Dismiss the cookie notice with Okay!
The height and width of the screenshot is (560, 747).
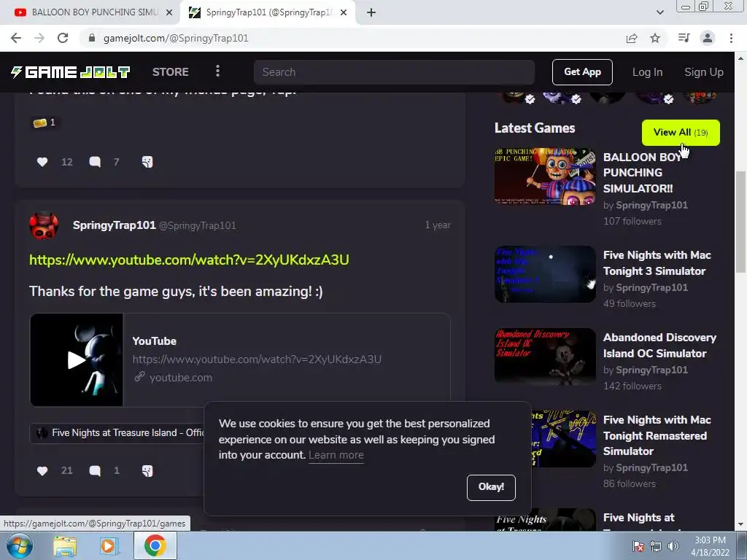tap(491, 487)
